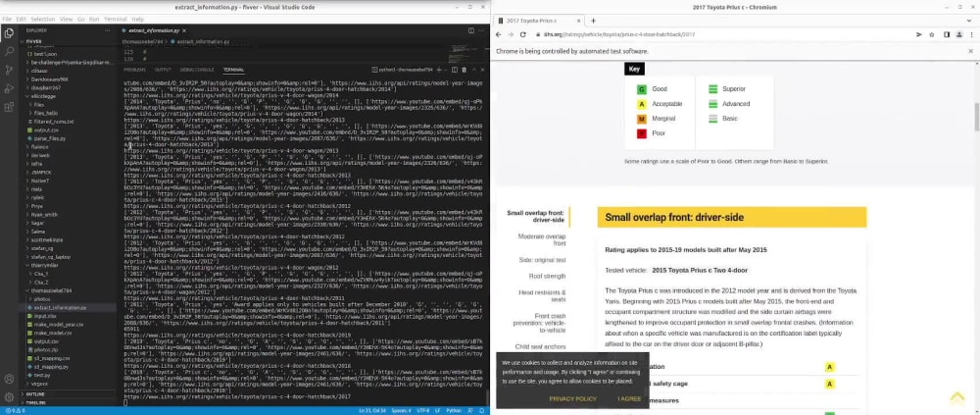Viewport: 980px width, 415px height.
Task: Go forward in Chromium
Action: click(x=511, y=34)
